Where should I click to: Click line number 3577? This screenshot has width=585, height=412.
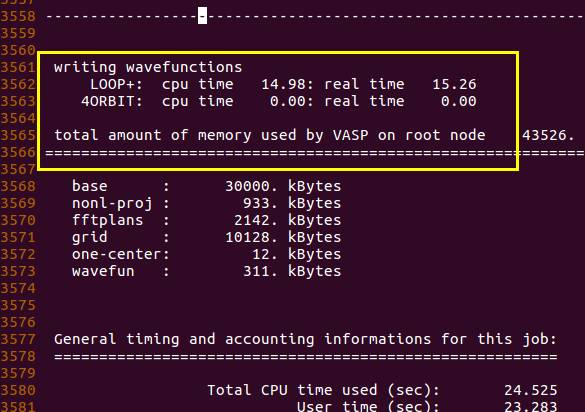pos(18,339)
